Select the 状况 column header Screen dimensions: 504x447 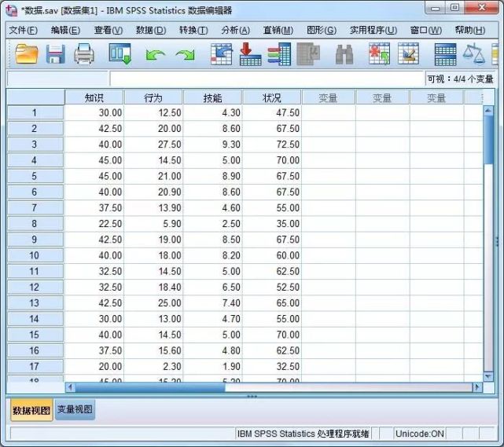272,97
